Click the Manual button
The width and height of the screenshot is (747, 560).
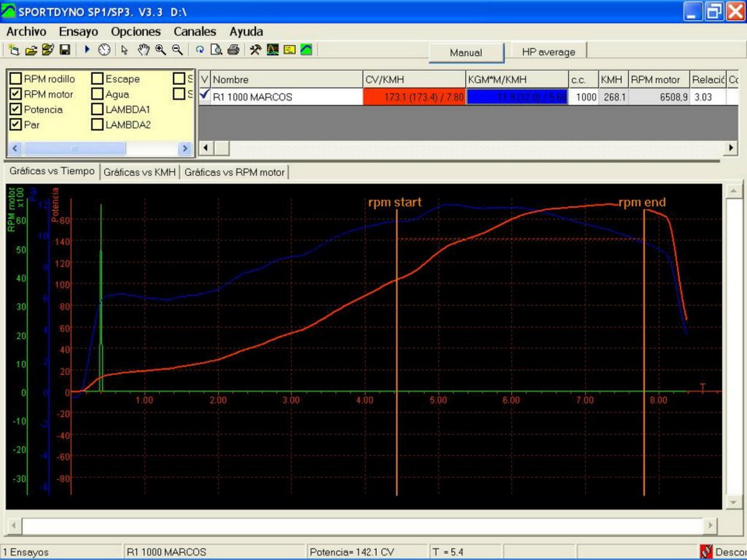coord(466,53)
